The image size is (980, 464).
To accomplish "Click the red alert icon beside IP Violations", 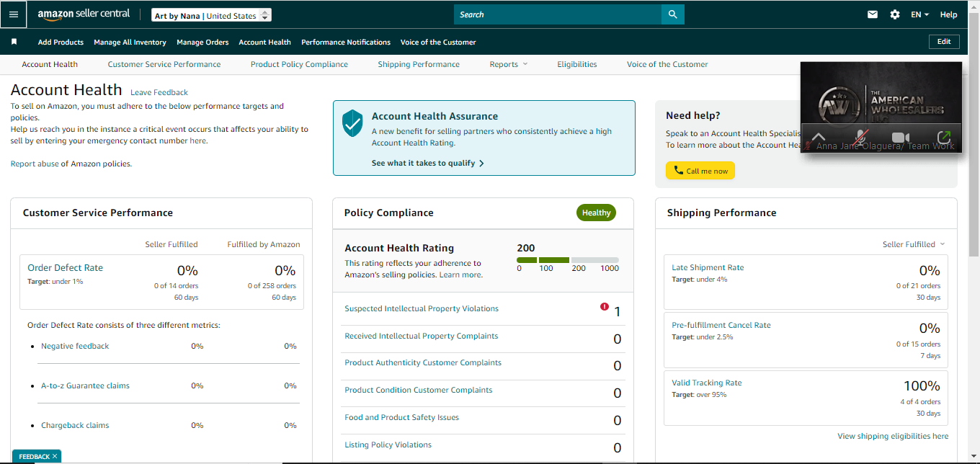I will (x=605, y=307).
